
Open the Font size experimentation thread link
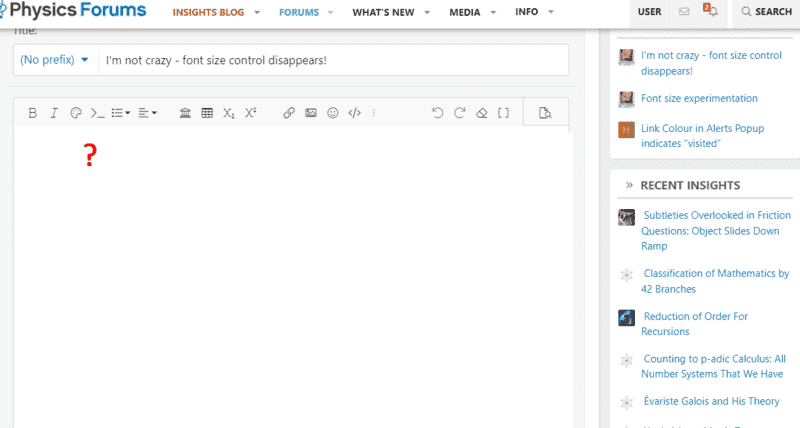[x=699, y=99]
